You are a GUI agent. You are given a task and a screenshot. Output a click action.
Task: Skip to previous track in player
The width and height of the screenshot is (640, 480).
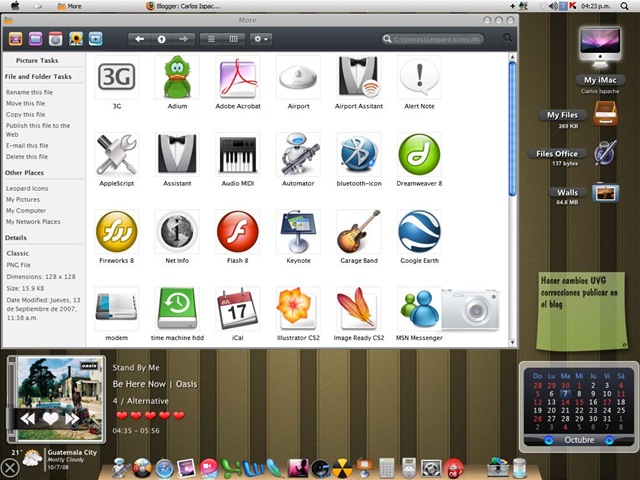[27, 418]
